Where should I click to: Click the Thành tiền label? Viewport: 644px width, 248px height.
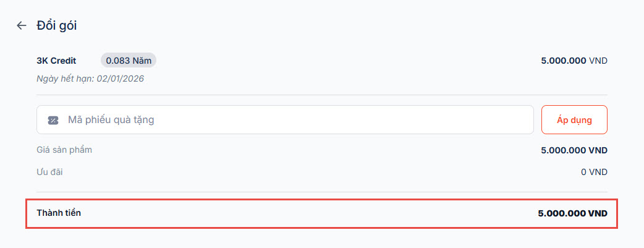(59, 213)
